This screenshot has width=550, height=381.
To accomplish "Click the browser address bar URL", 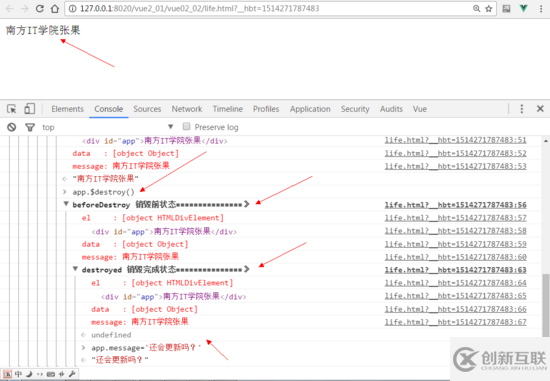I will pyautogui.click(x=200, y=8).
